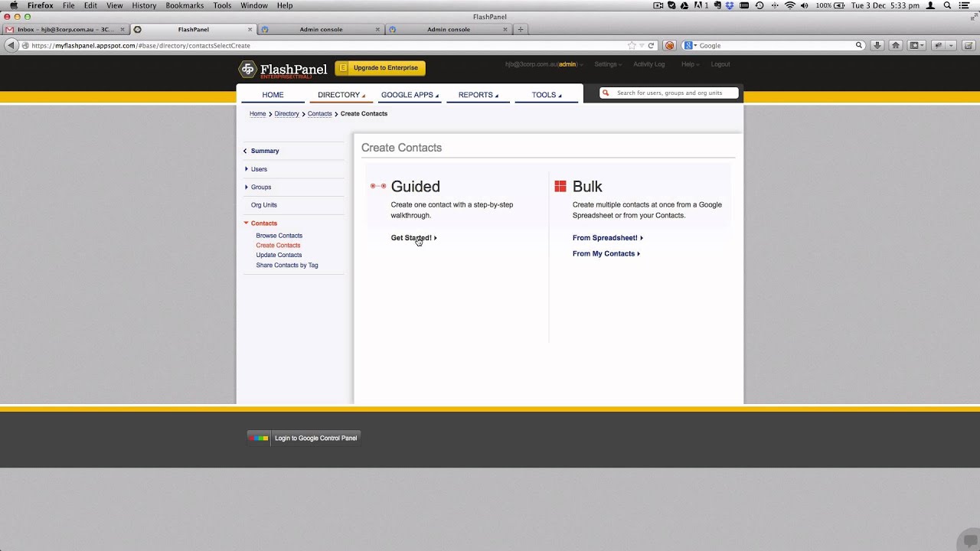Viewport: 980px width, 551px height.
Task: Switch to the first Admin console tab
Action: pos(321,29)
